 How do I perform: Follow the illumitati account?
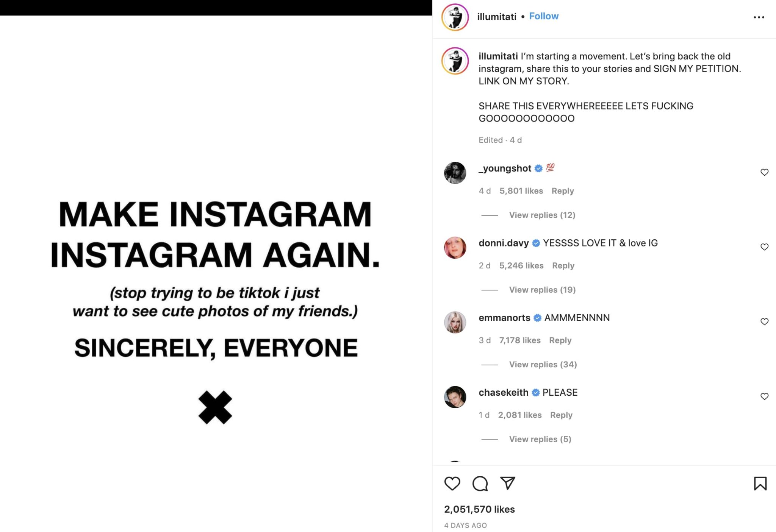[544, 16]
